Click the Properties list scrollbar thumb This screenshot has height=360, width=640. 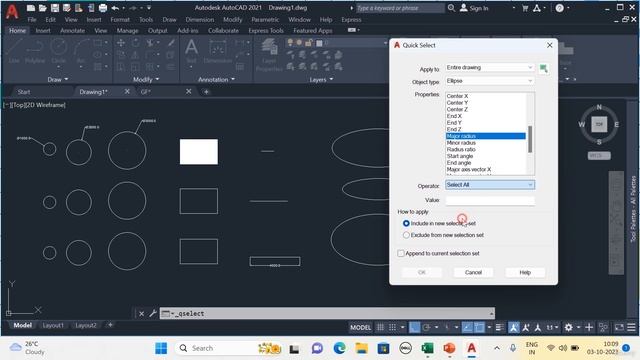pos(530,139)
